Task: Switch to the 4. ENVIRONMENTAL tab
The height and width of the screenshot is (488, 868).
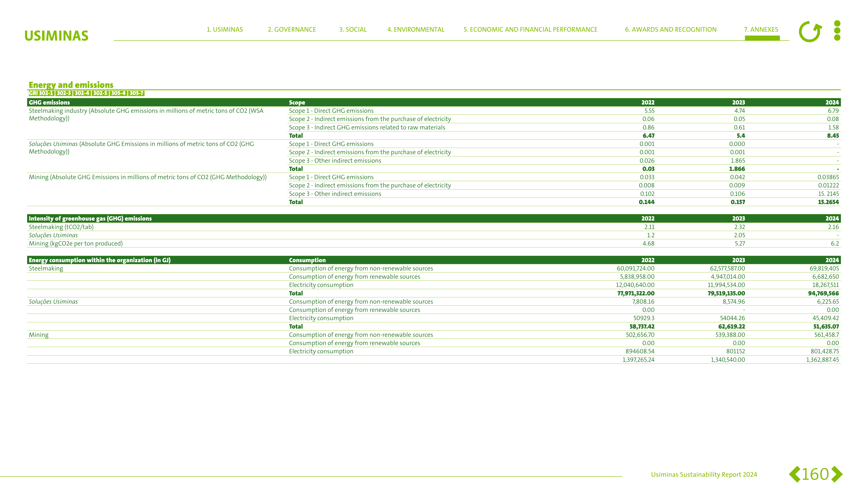Action: point(416,30)
